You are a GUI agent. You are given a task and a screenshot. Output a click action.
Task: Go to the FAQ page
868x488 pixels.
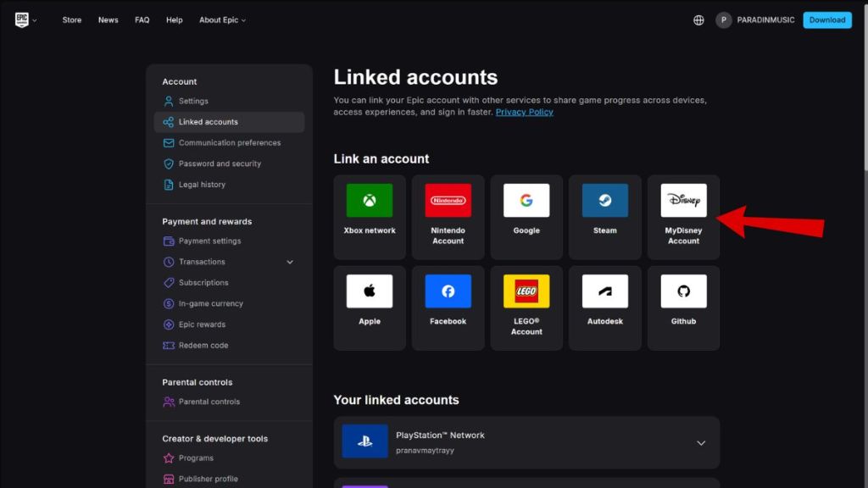pos(142,20)
